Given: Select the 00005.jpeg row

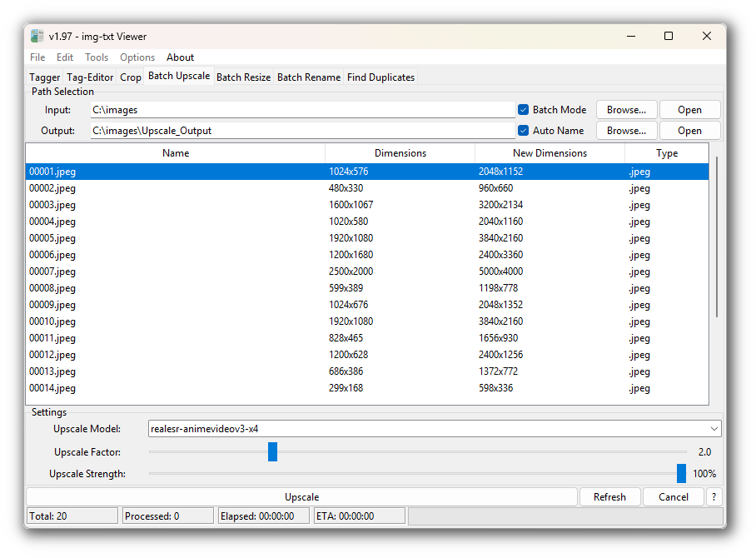Looking at the screenshot, I should (x=367, y=237).
